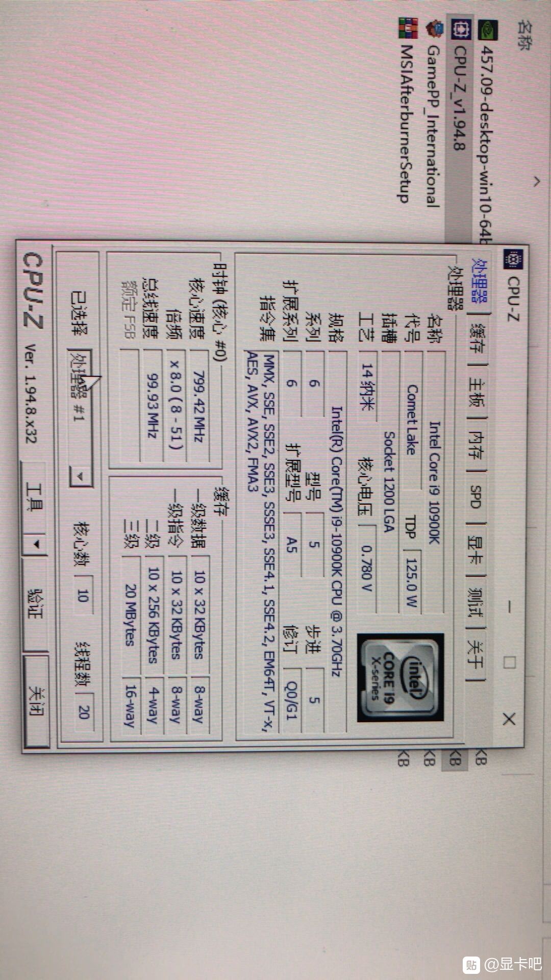
Task: Maximize the CPU-Z window
Action: click(509, 662)
